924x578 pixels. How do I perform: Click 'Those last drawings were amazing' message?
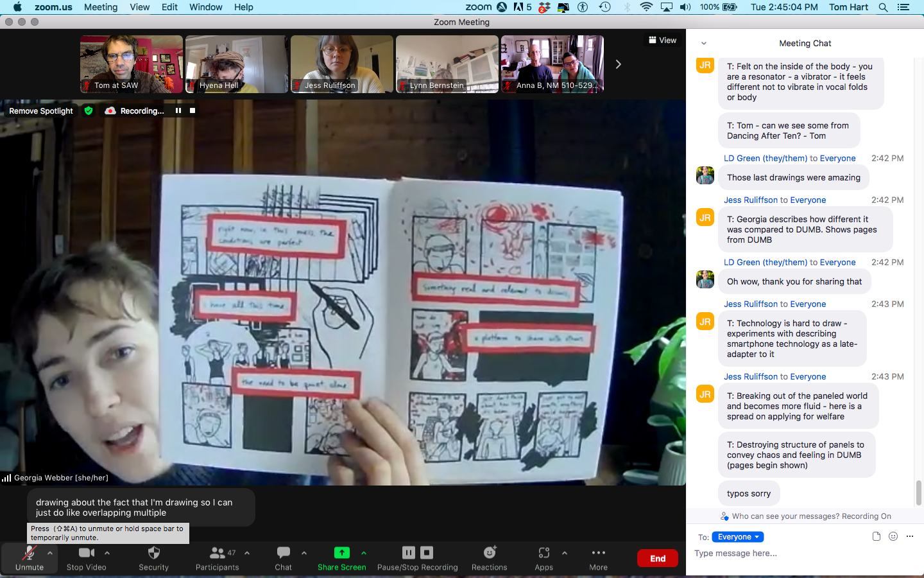point(794,177)
